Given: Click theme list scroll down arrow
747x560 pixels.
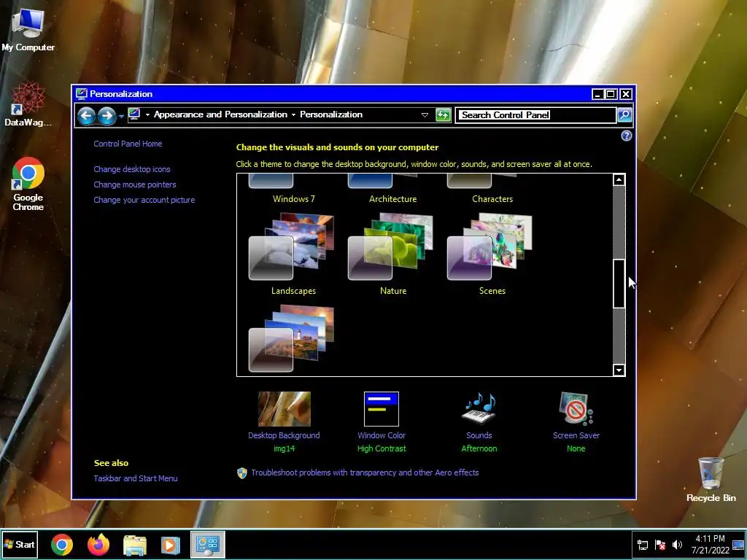Looking at the screenshot, I should tap(619, 370).
